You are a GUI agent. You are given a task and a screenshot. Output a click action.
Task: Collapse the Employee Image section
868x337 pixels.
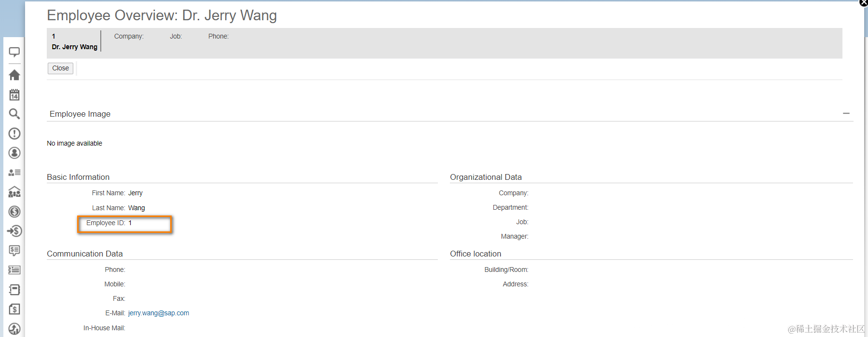[846, 113]
